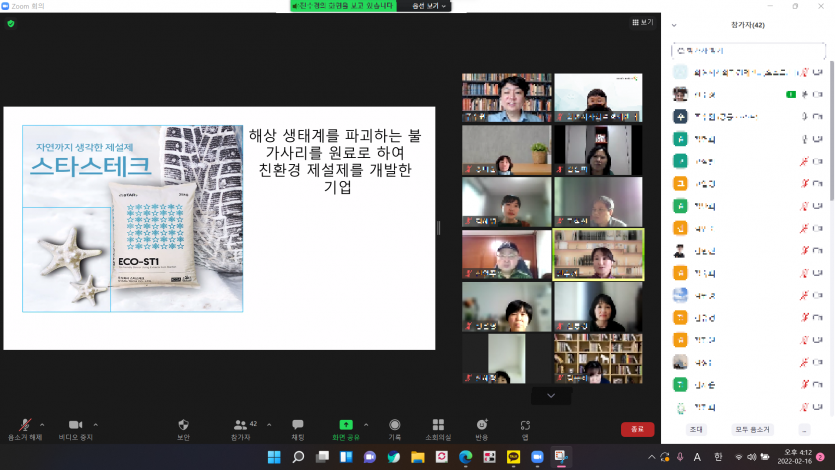Switch to Zoom app icon on taskbar
835x470 pixels.
[537, 457]
